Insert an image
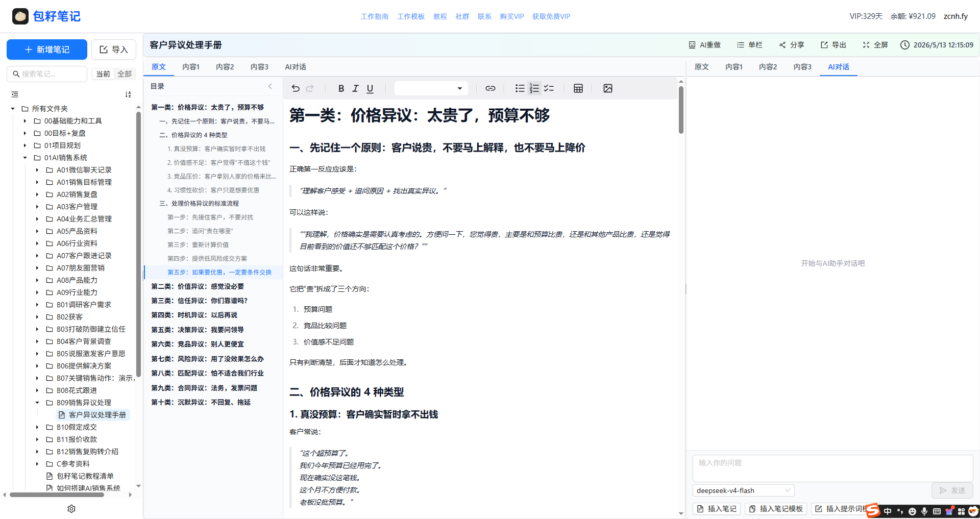Screen dimensions: 980x519 point(608,88)
